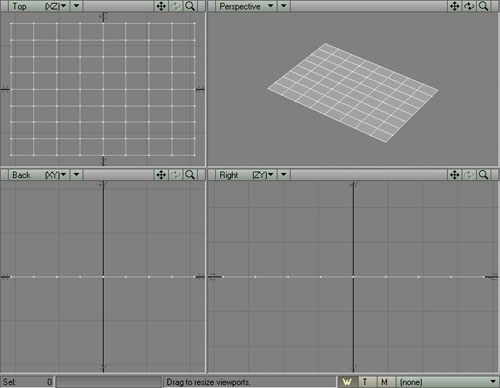This screenshot has height=388, width=500.
Task: Click the zoom magnifier in Right viewport
Action: (484, 175)
